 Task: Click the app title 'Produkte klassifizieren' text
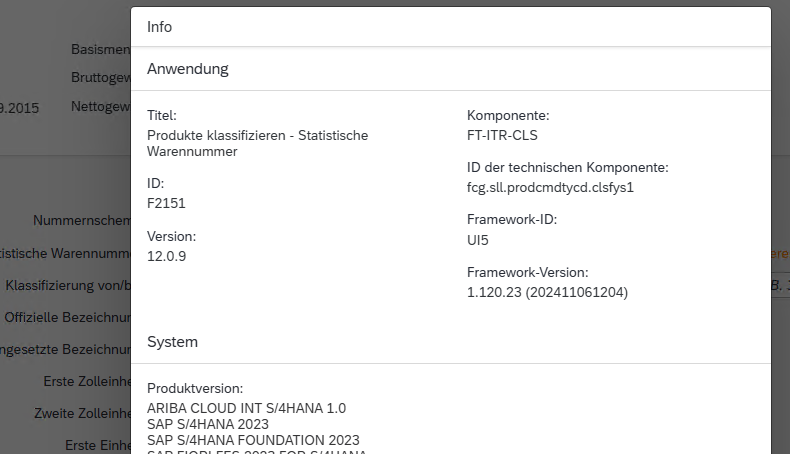tap(257, 135)
